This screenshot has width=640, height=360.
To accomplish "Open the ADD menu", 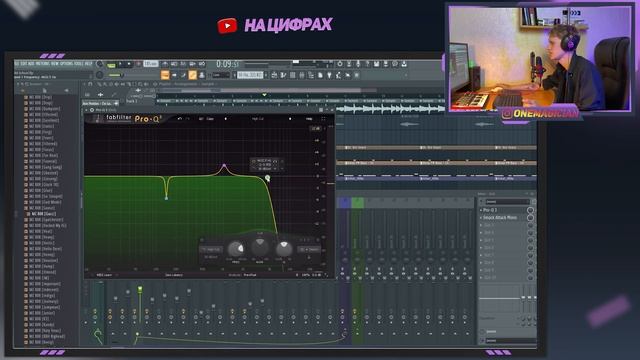I will (32, 64).
